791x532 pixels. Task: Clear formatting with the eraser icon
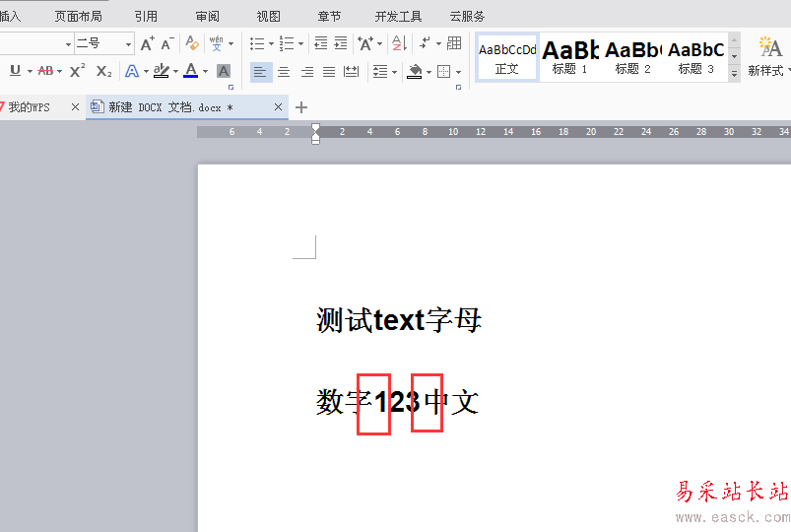pos(192,43)
